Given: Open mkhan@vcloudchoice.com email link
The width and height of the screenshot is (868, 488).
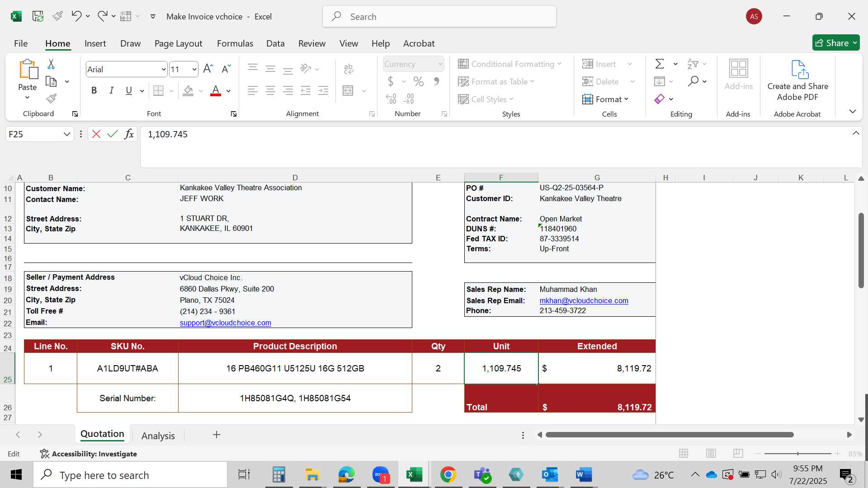Looking at the screenshot, I should (x=584, y=300).
